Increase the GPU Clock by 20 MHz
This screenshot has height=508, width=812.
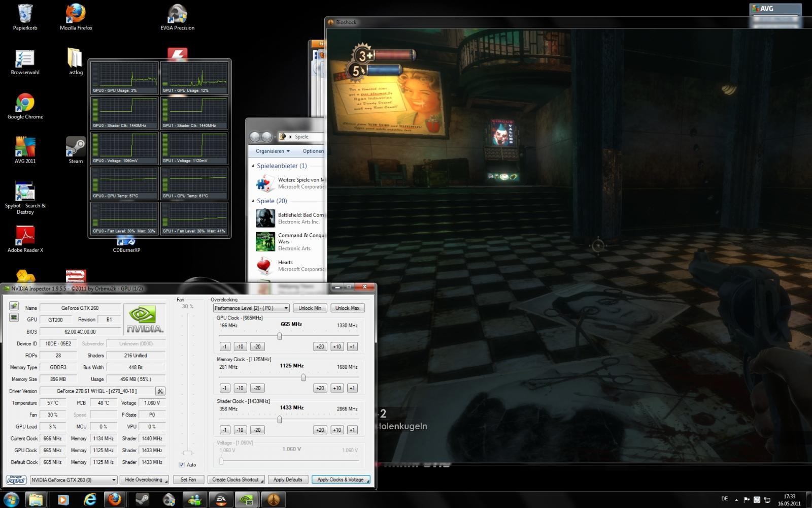320,346
